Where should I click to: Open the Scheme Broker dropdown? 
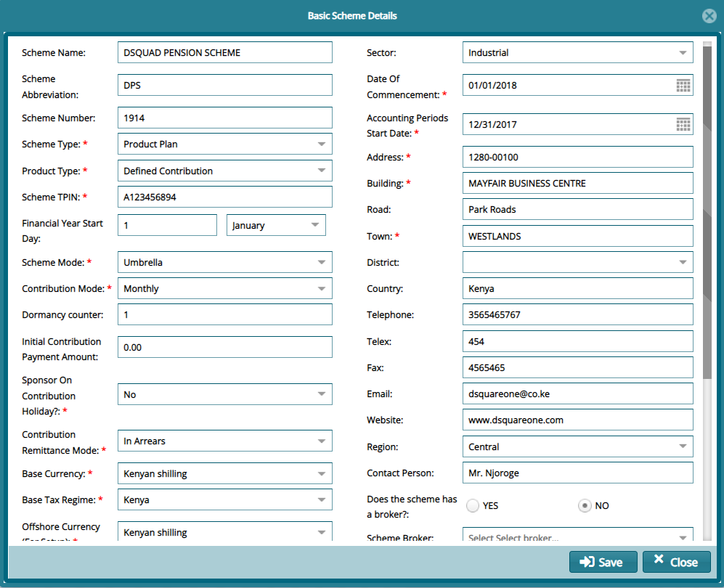(x=577, y=535)
